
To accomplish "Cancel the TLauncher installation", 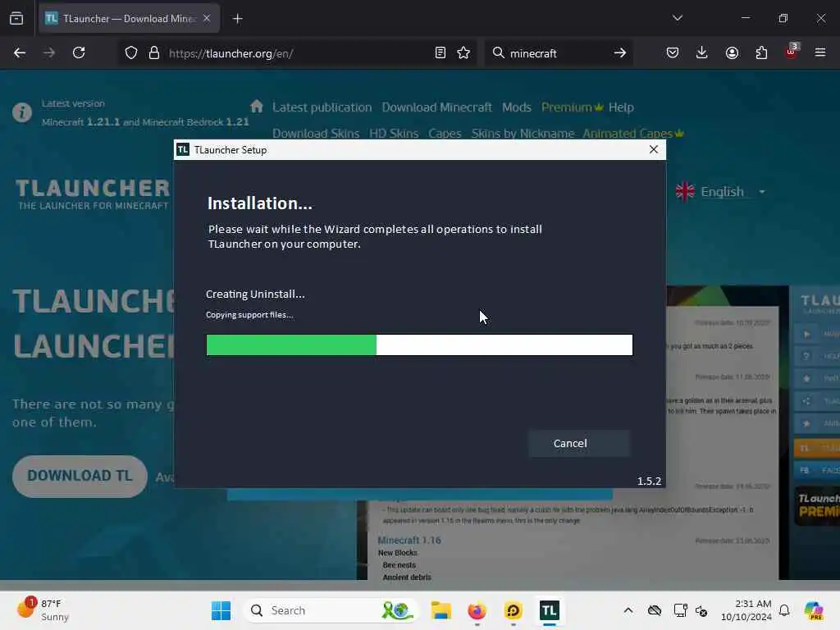I will (x=579, y=444).
